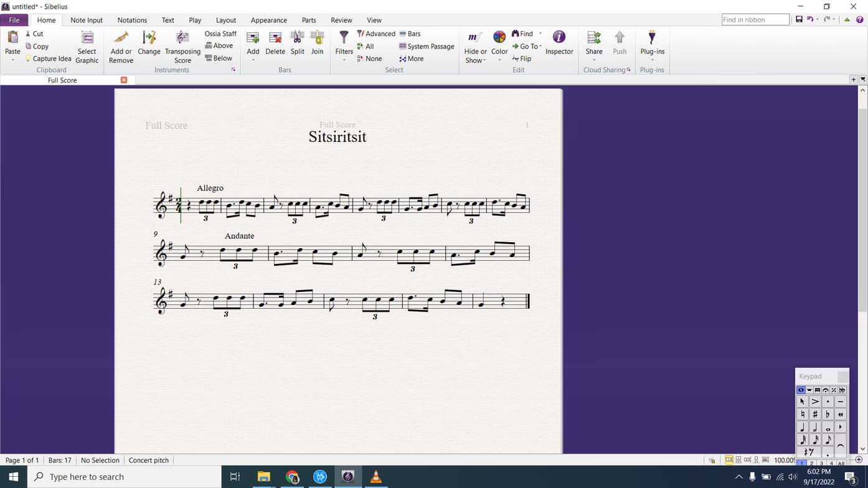Click the System Passage button
The width and height of the screenshot is (868, 488).
pos(427,46)
